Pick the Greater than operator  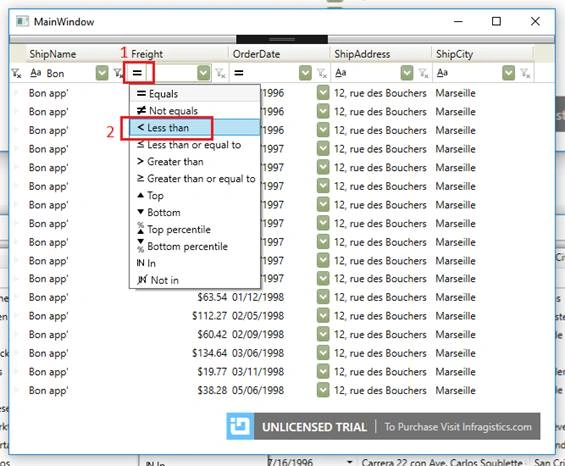pos(195,161)
